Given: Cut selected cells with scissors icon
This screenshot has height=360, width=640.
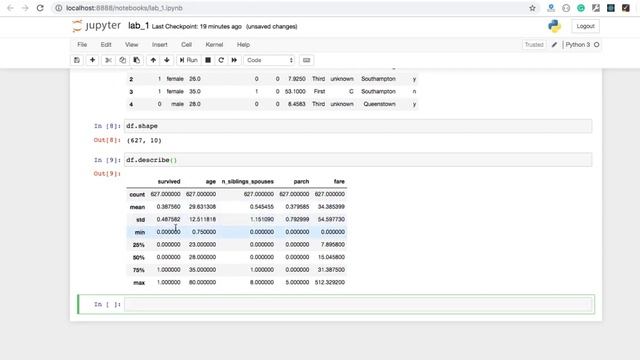Looking at the screenshot, I should coord(108,60).
